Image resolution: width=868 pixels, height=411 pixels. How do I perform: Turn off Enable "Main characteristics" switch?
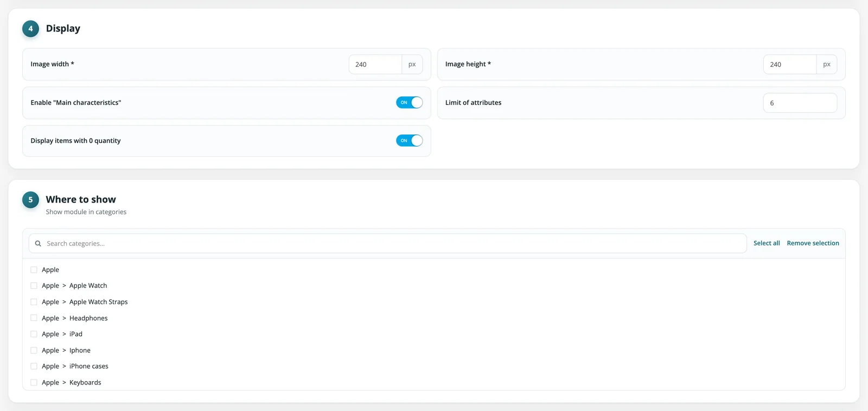tap(409, 103)
